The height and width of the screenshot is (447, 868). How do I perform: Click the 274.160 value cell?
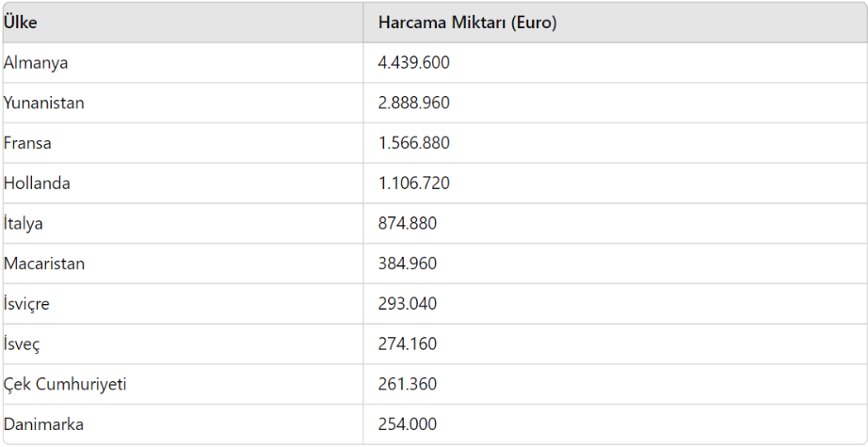(x=408, y=344)
